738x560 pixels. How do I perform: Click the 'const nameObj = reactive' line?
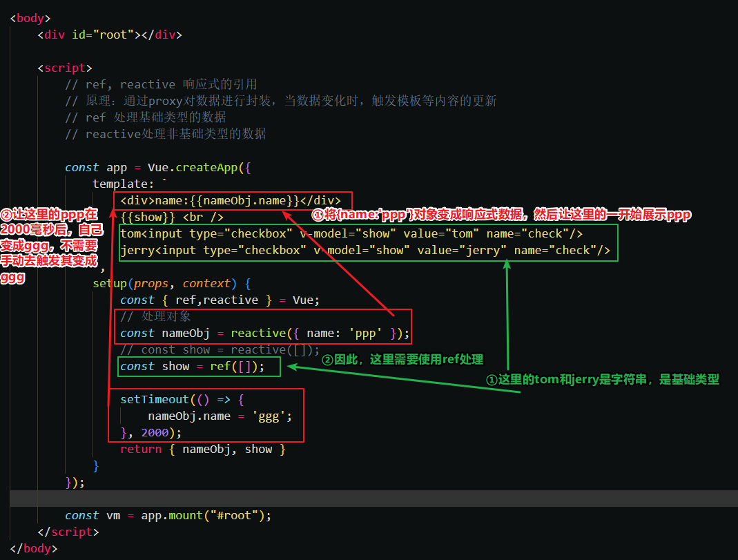click(265, 334)
